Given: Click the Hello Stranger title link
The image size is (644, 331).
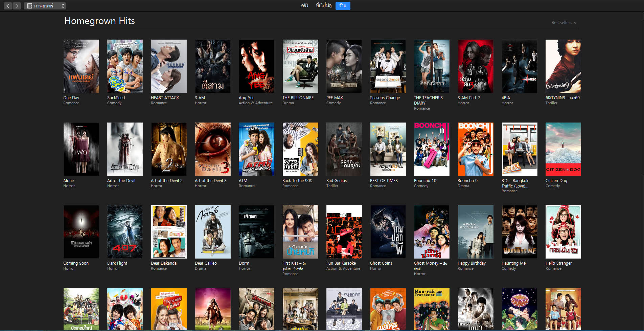Looking at the screenshot, I should tap(558, 263).
